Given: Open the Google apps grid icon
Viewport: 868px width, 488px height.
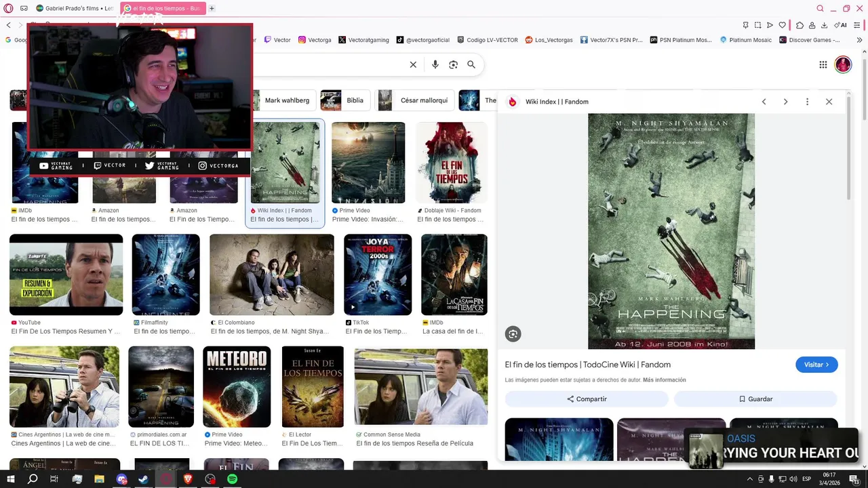Looking at the screenshot, I should pos(823,64).
